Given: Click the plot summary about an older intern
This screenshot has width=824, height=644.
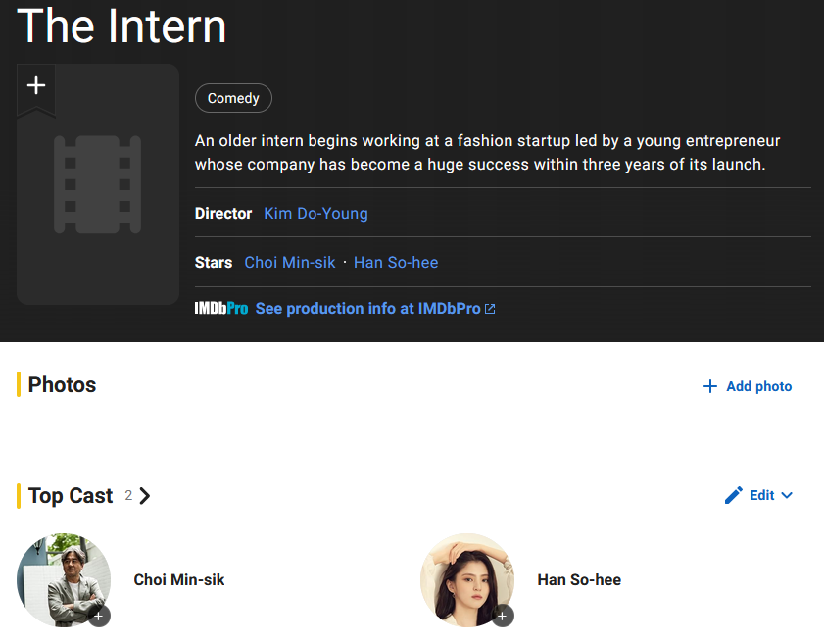Looking at the screenshot, I should click(x=487, y=153).
